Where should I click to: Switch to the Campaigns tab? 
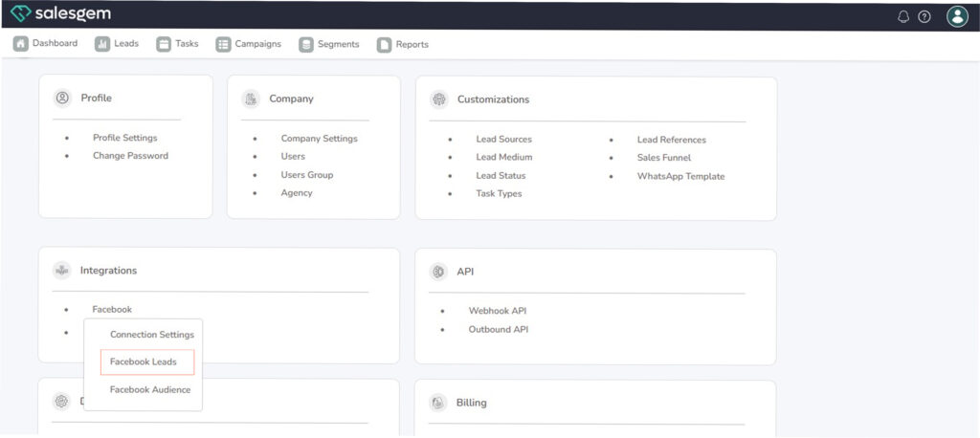(249, 44)
